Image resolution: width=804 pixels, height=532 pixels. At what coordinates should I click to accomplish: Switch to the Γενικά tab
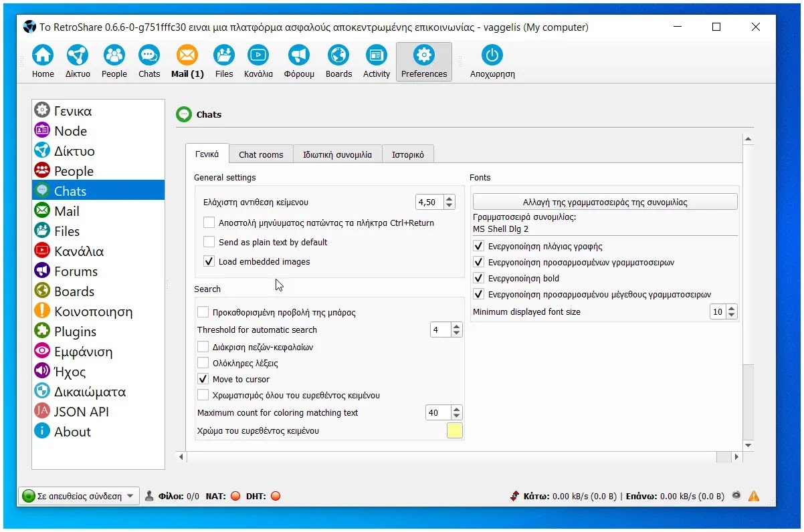[207, 154]
